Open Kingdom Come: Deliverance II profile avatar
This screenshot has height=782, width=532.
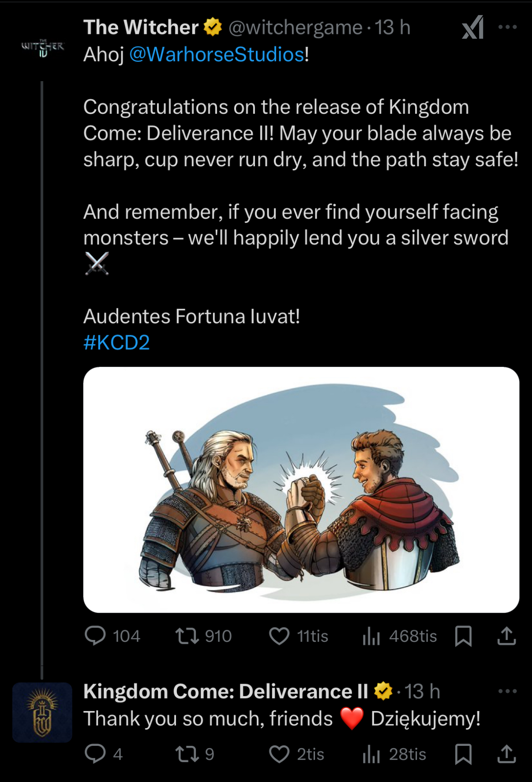(42, 712)
